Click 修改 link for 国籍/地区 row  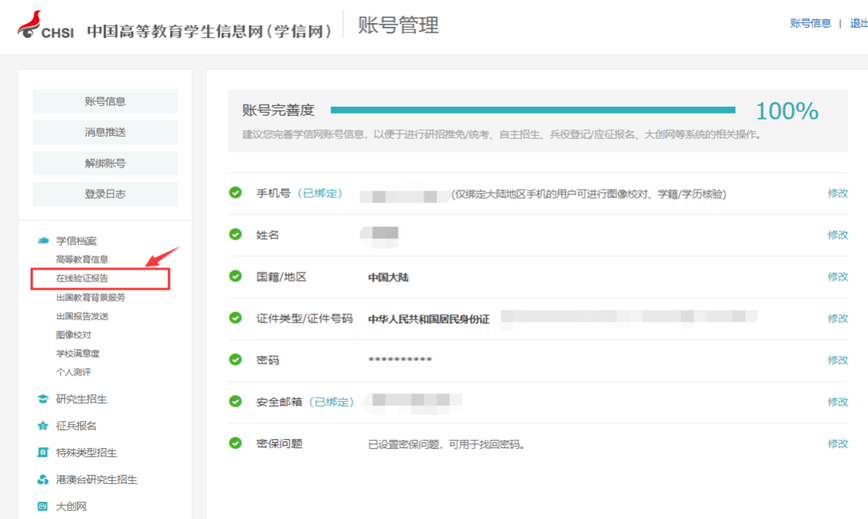(838, 277)
